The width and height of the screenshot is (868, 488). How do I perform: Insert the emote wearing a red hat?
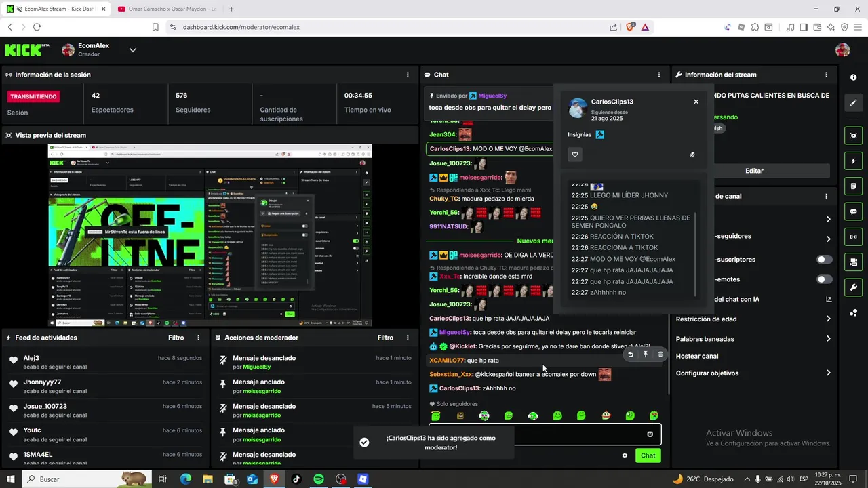tap(606, 416)
